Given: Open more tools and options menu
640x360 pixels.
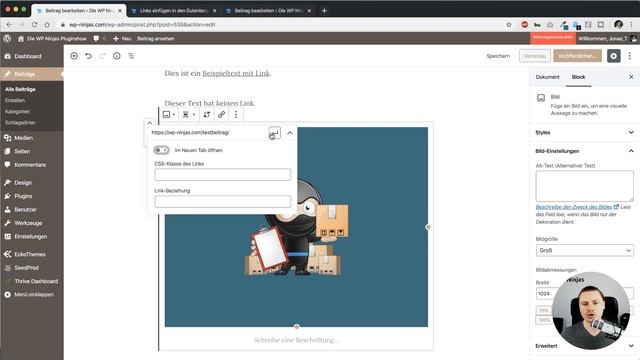Looking at the screenshot, I should pos(630,56).
